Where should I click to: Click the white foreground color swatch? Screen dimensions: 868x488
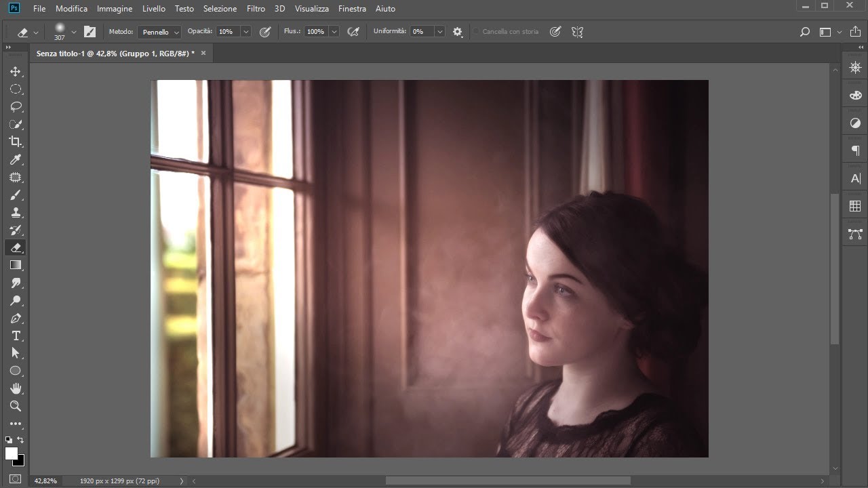coord(12,453)
